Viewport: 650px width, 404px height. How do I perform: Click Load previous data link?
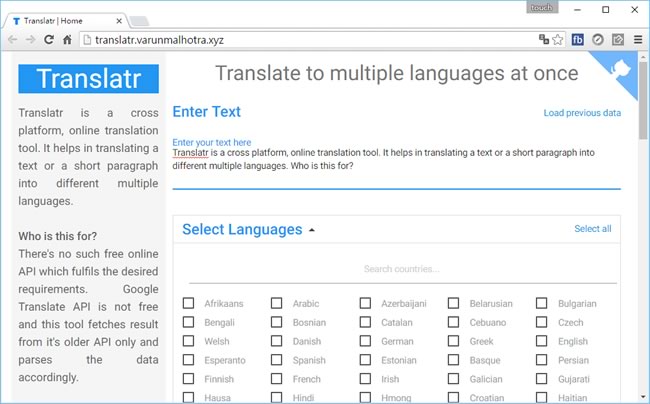[582, 113]
